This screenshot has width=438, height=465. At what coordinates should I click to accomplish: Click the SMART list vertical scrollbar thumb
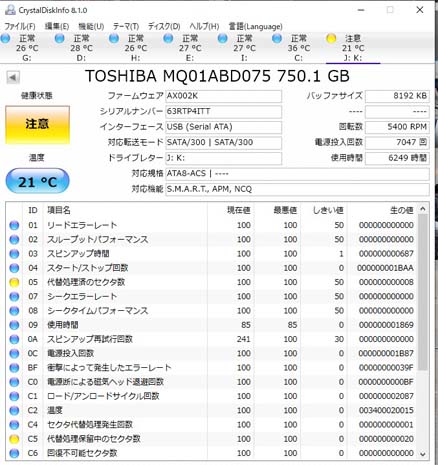tap(423, 292)
